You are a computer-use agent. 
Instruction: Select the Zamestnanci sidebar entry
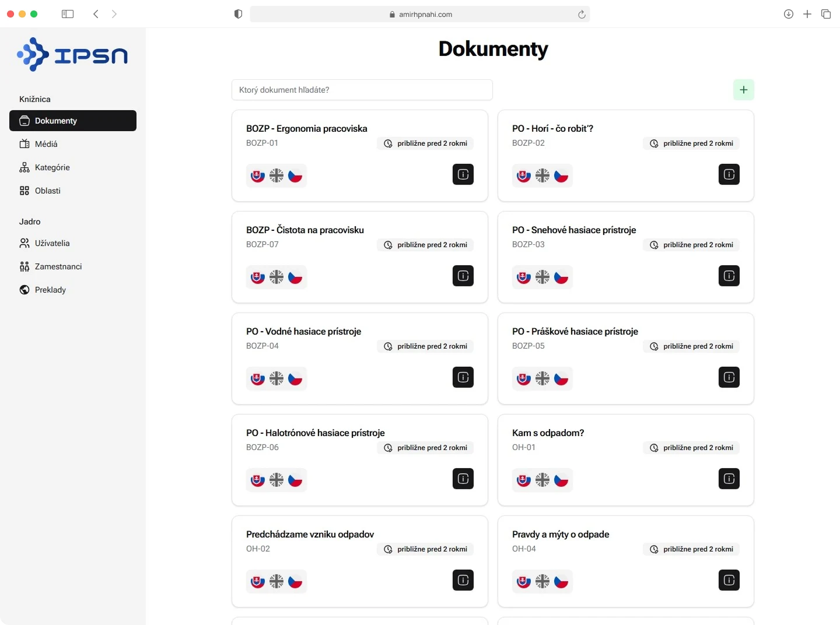57,266
